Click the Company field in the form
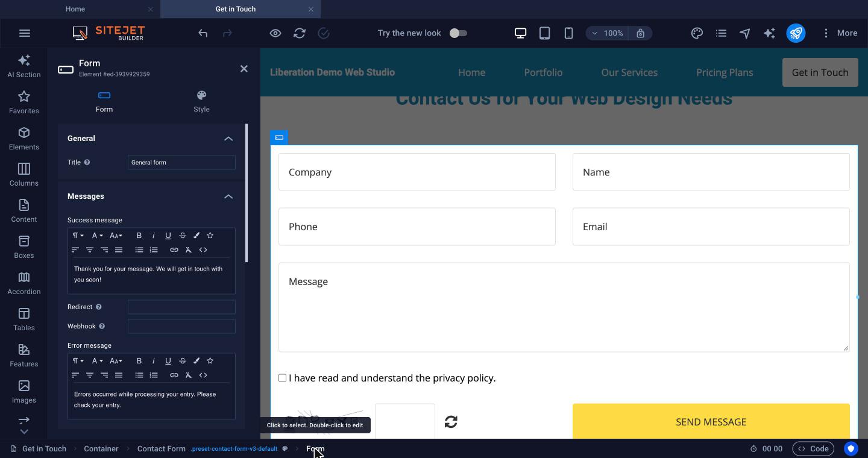This screenshot has height=458, width=868. pos(417,172)
